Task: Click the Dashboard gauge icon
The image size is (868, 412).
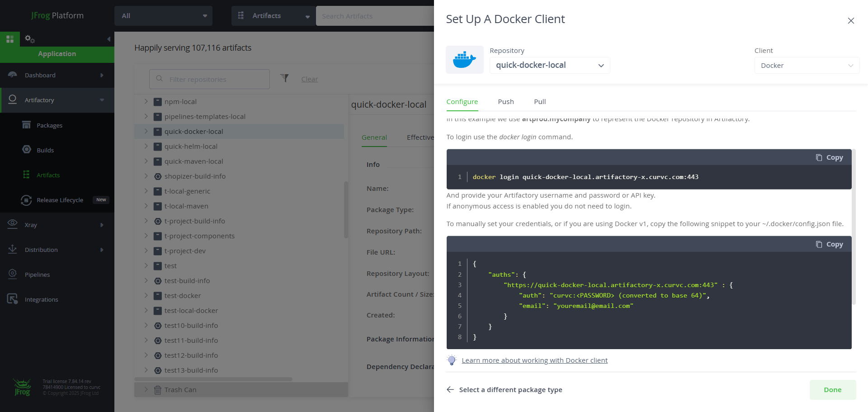Action: (x=13, y=75)
